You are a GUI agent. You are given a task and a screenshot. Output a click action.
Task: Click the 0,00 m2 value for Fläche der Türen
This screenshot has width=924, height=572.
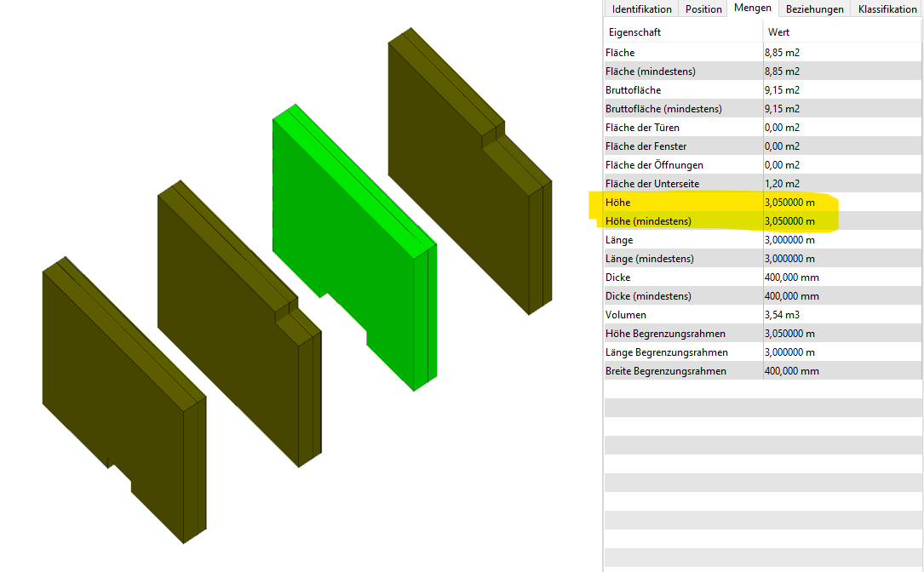782,128
